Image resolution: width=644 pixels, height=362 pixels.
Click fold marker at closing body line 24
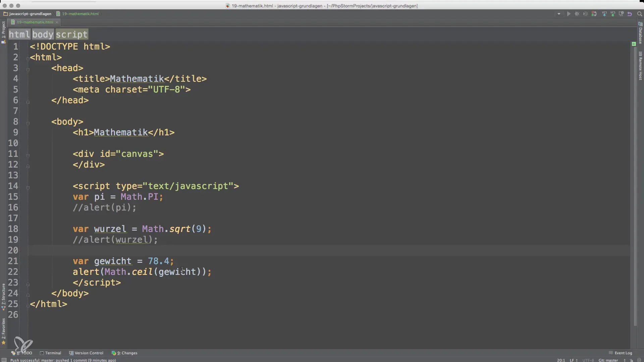[x=28, y=295]
